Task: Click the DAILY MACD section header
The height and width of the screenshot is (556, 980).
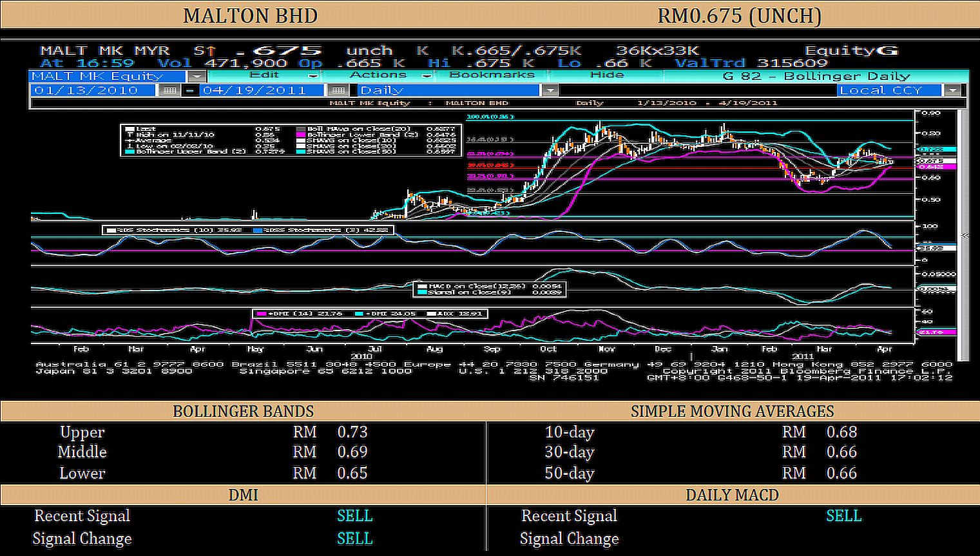Action: coord(733,495)
